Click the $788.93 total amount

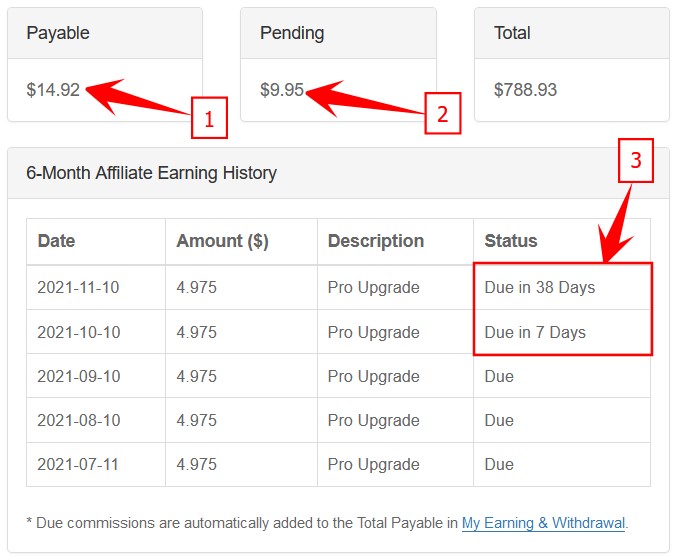(525, 90)
